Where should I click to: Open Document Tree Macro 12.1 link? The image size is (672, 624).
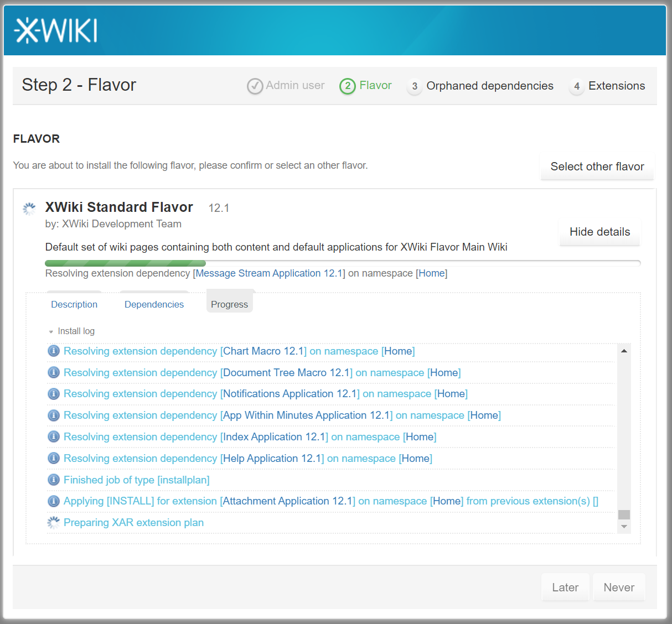(286, 373)
